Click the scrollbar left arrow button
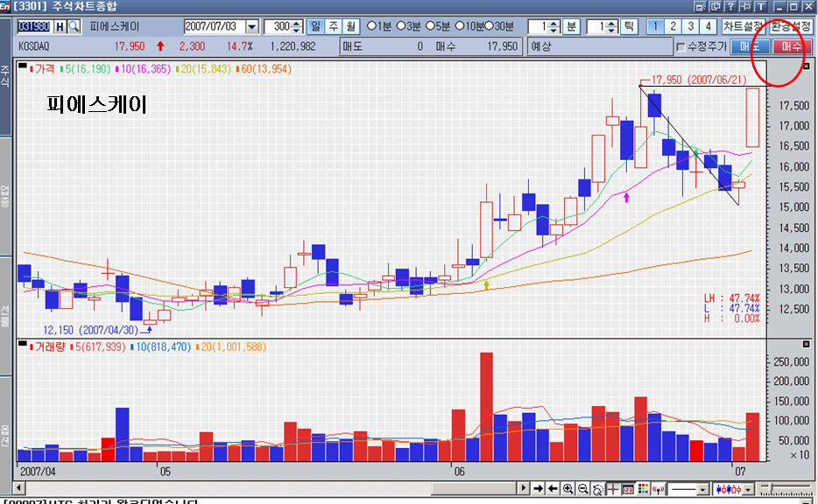 [19, 489]
